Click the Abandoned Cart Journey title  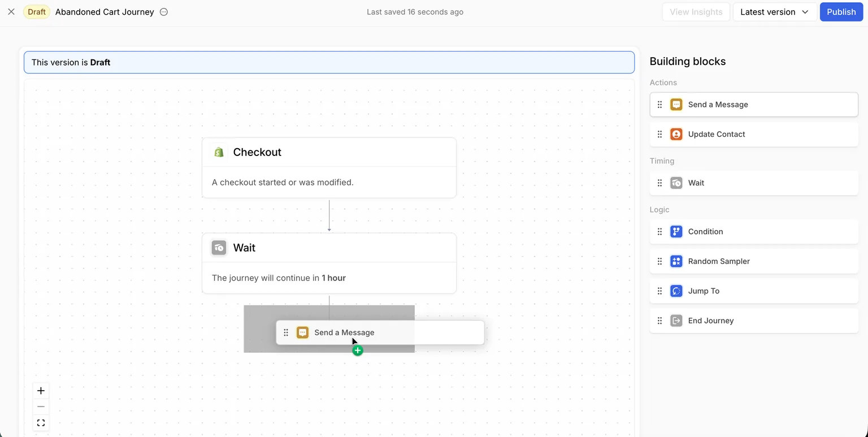tap(105, 12)
